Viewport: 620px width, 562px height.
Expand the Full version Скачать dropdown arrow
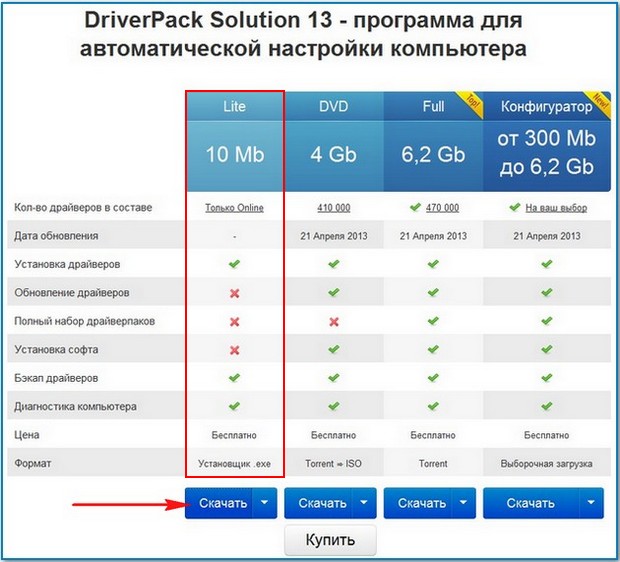[463, 503]
